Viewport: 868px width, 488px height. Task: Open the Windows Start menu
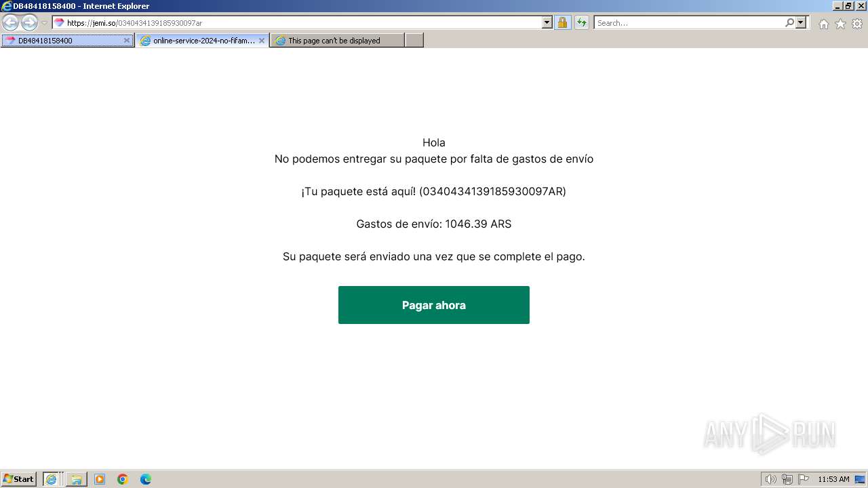[x=19, y=479]
